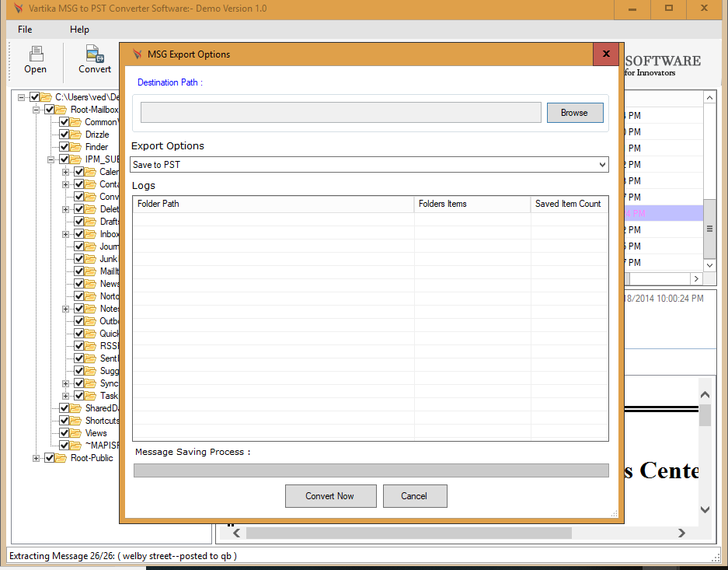Screen dimensions: 728x570
Task: Uncheck the Root-Public checkbox
Action: pyautogui.click(x=49, y=458)
